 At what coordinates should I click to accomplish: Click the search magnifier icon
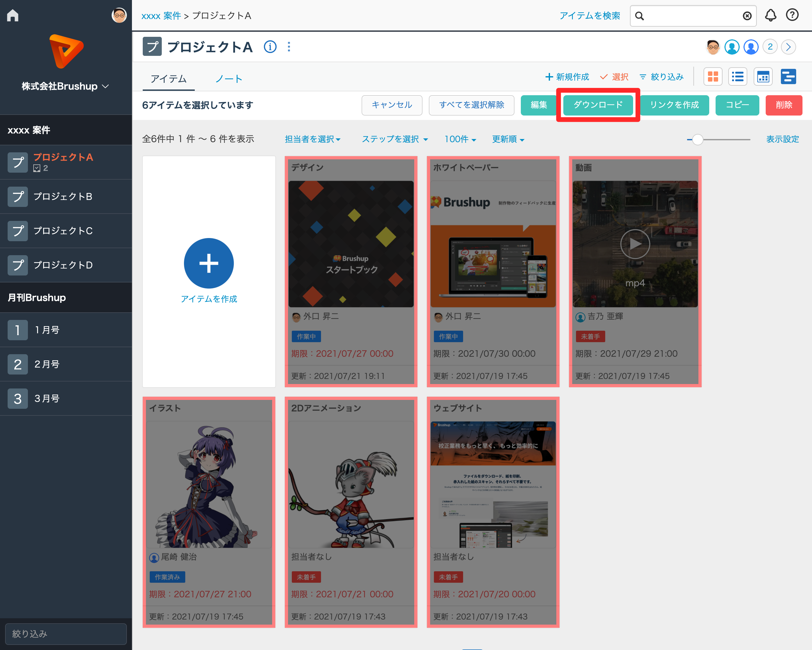point(639,16)
